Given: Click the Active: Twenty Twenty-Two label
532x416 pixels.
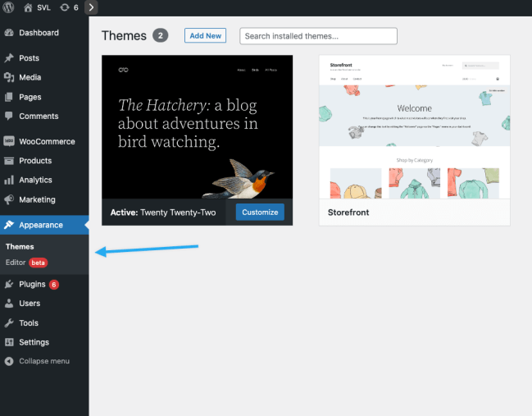Looking at the screenshot, I should (x=163, y=213).
